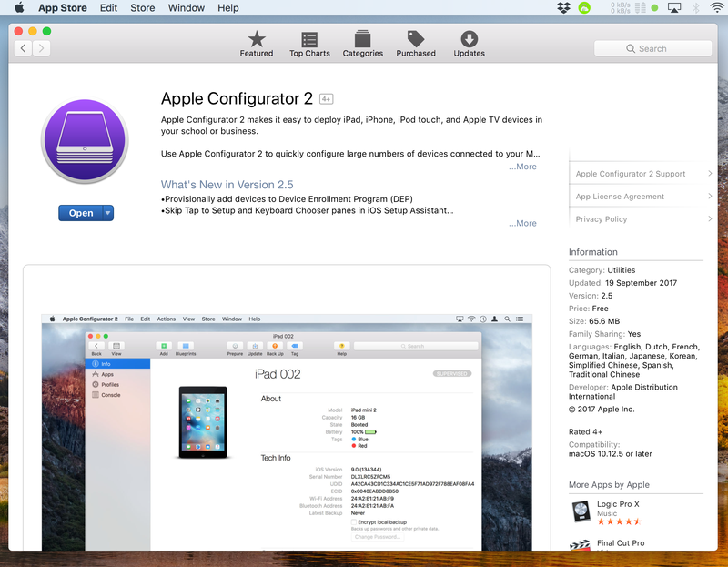Go forward with the right arrow
The width and height of the screenshot is (728, 567).
click(x=41, y=48)
